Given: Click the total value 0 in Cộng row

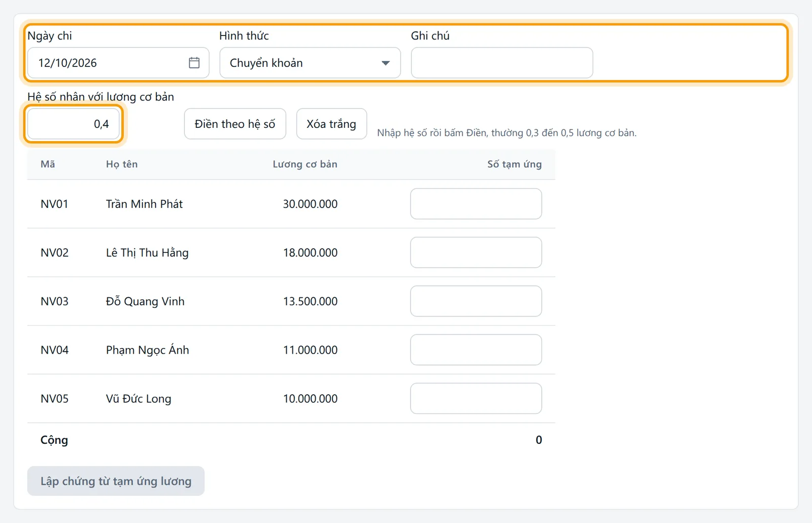Looking at the screenshot, I should tap(539, 440).
